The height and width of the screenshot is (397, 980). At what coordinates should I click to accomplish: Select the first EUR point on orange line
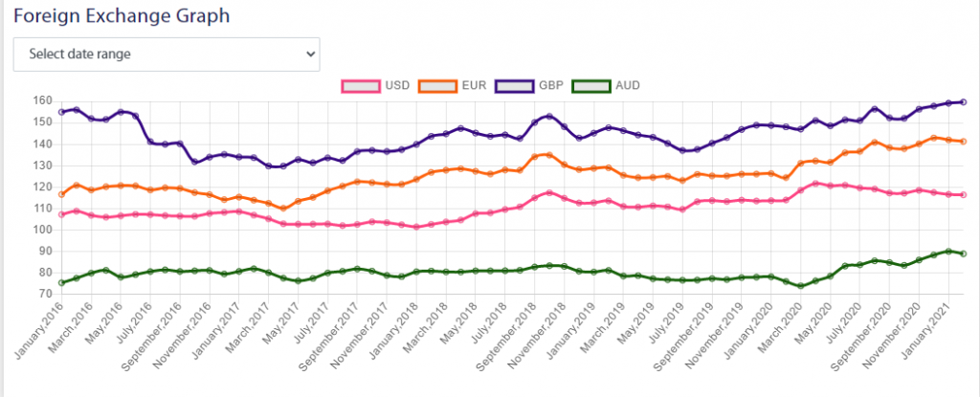pyautogui.click(x=61, y=194)
